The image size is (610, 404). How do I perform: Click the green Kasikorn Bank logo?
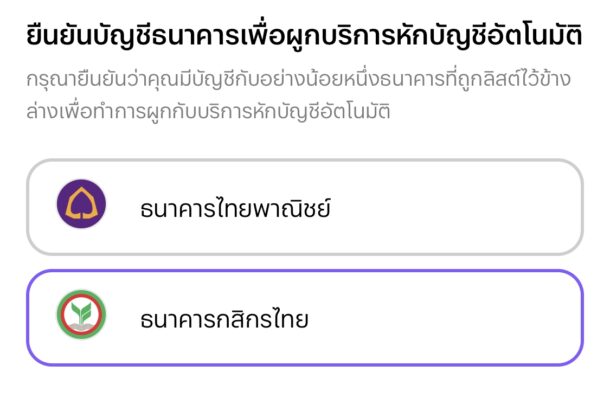pos(81,314)
